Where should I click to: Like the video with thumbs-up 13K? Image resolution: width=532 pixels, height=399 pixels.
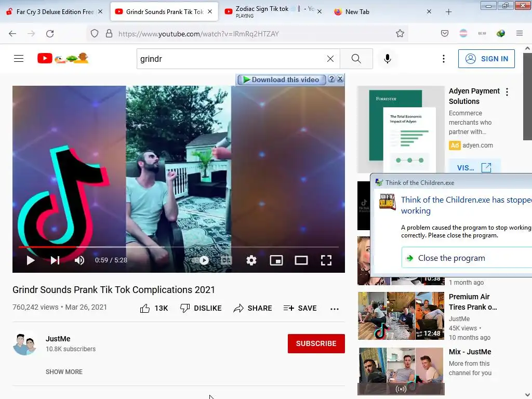coord(154,308)
